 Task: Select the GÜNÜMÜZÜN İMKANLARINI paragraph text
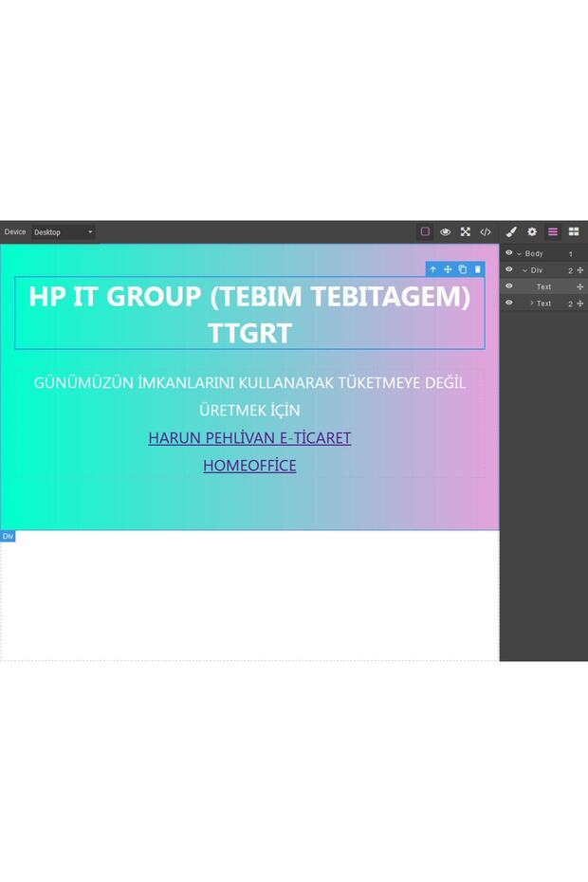tap(249, 396)
